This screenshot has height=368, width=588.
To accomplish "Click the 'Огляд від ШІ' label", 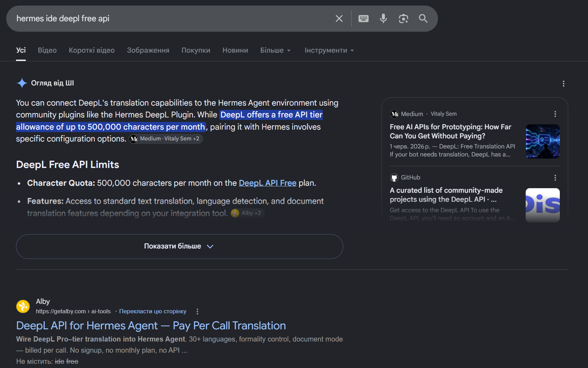I will point(53,83).
